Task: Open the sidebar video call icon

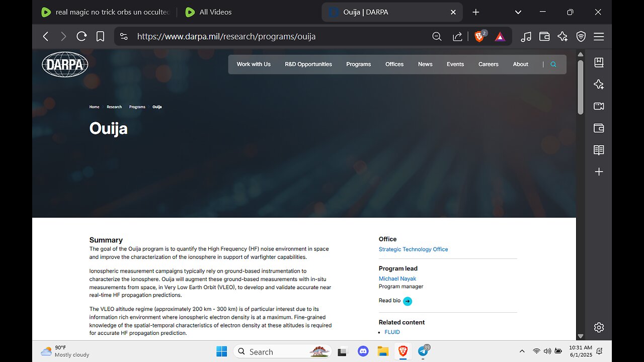Action: [x=599, y=106]
